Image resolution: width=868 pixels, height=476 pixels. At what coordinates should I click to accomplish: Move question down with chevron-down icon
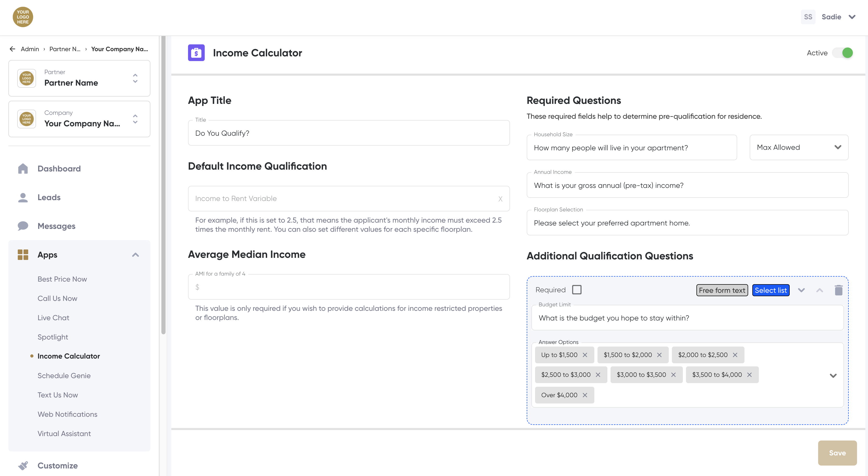[801, 290]
